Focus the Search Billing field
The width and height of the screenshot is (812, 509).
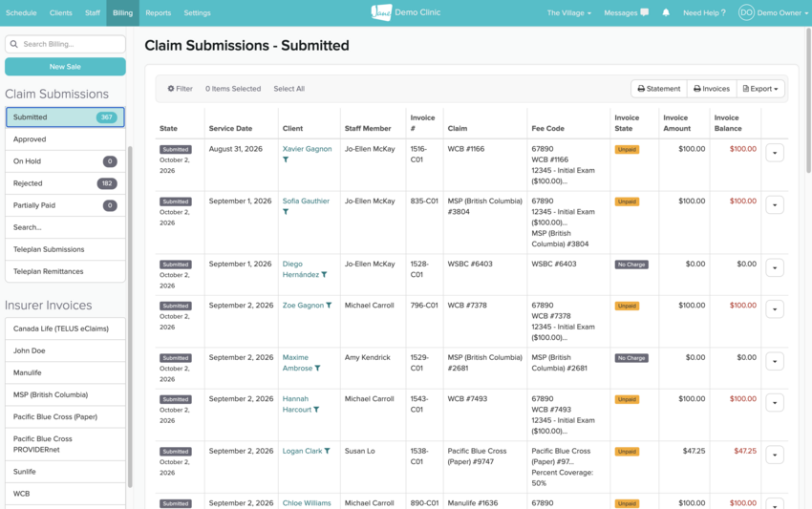65,44
